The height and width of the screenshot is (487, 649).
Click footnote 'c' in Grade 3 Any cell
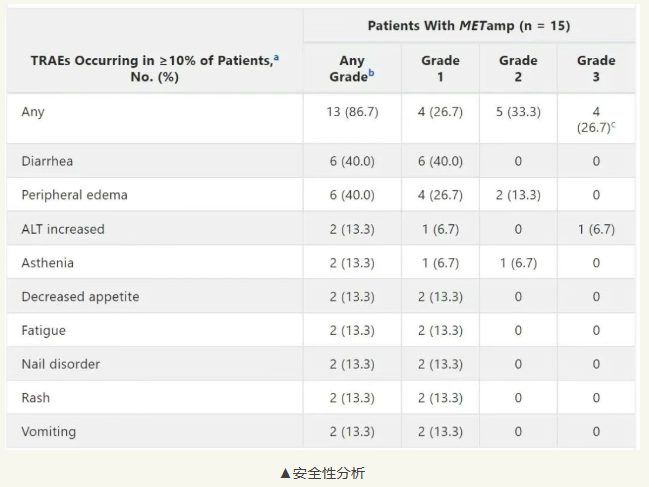click(x=613, y=123)
